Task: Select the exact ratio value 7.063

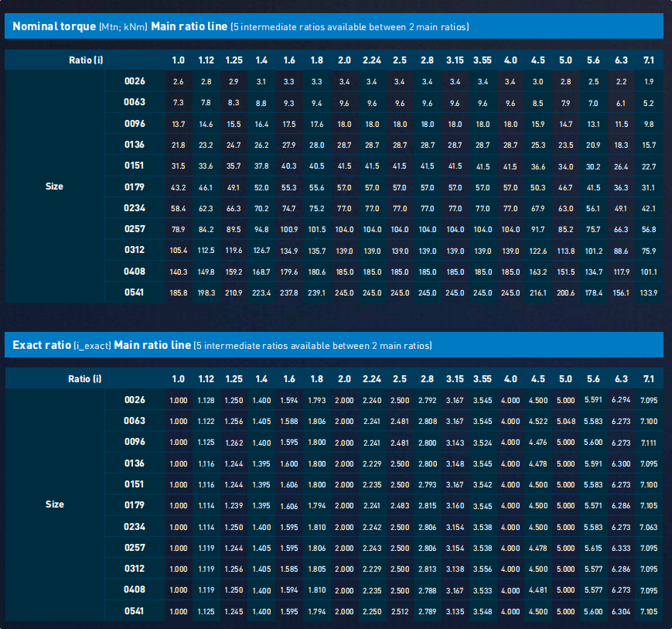Action: pyautogui.click(x=648, y=527)
